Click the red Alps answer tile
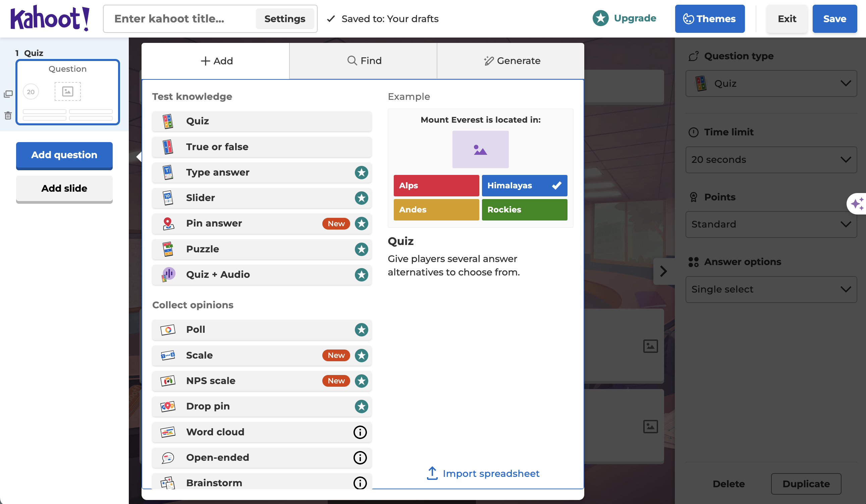 (x=436, y=185)
